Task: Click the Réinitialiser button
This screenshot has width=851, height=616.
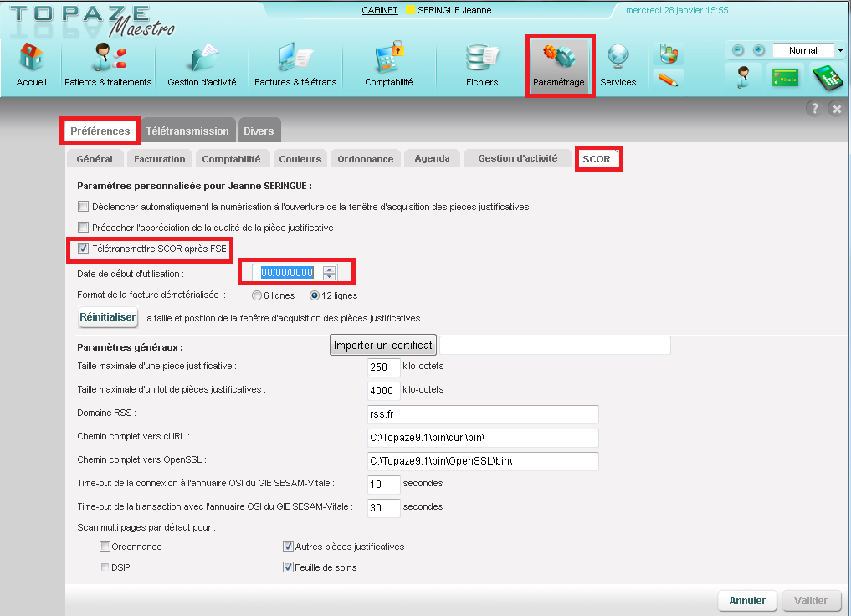Action: [107, 317]
